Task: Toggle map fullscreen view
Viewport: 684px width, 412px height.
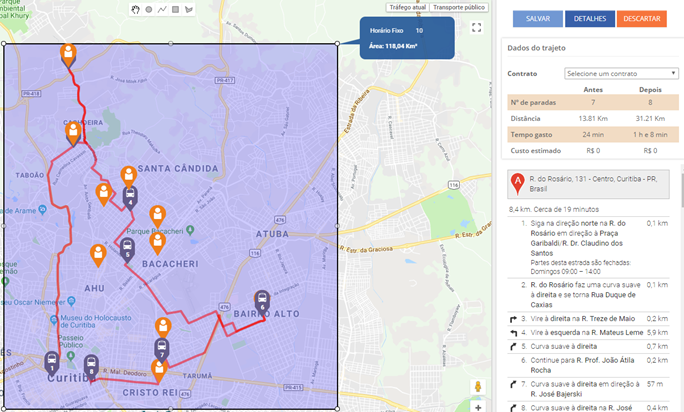Action: 477,27
